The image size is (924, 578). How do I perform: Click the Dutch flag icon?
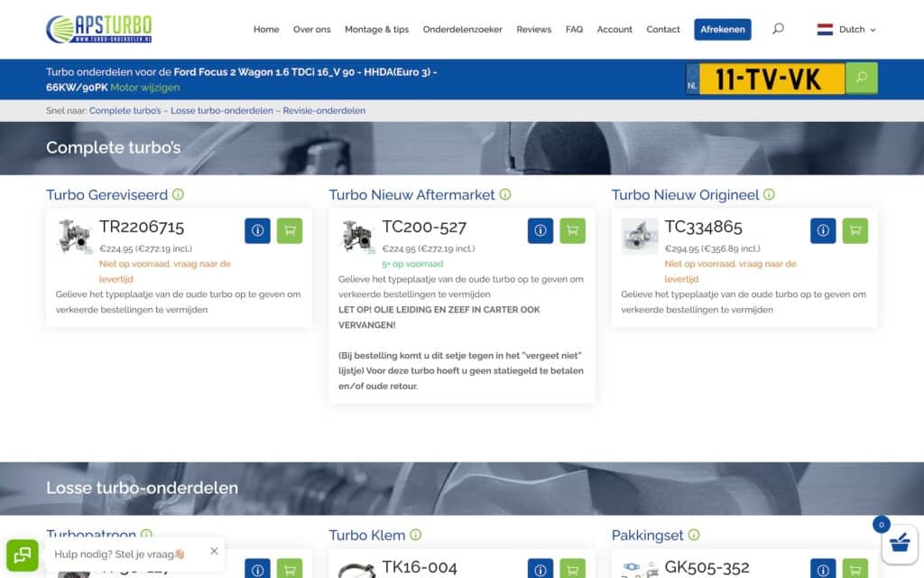pyautogui.click(x=825, y=30)
